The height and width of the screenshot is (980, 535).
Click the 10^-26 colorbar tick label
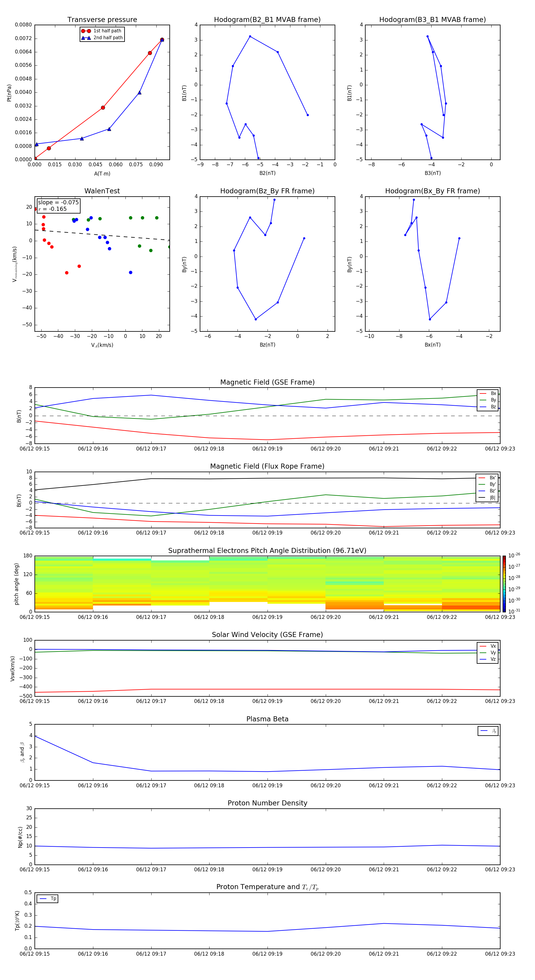(514, 555)
